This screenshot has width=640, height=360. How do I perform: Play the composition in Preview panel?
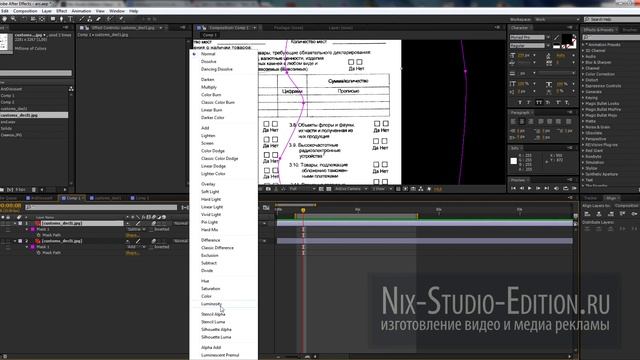point(530,188)
